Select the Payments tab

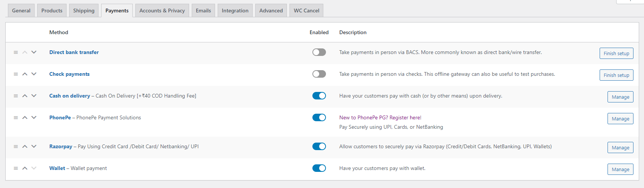pos(117,11)
